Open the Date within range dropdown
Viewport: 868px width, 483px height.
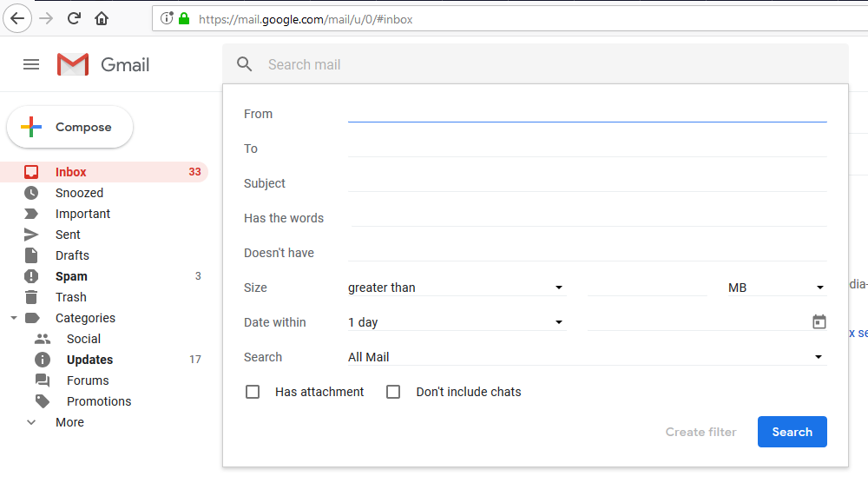[457, 322]
